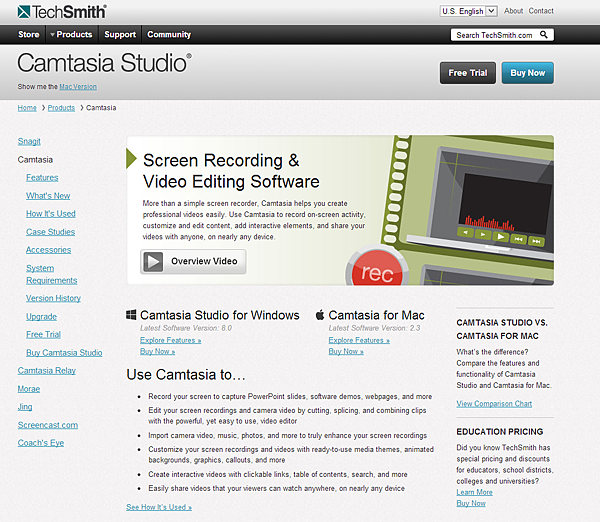Click Learn More under Education Pricing
This screenshot has height=522, width=600.
[x=474, y=493]
